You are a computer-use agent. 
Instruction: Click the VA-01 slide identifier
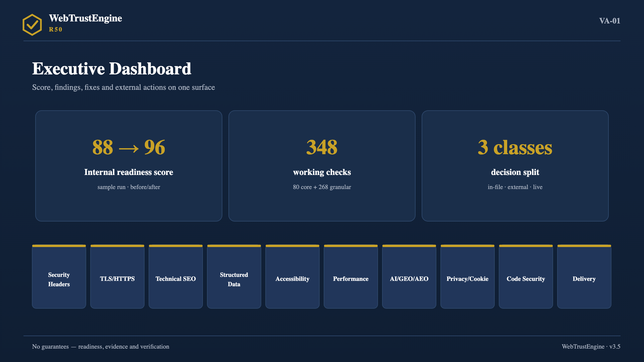610,21
